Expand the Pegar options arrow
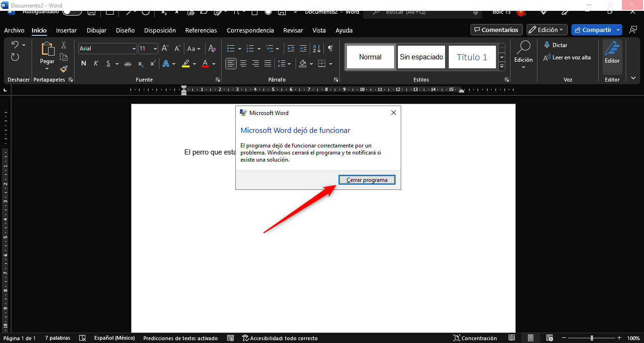This screenshot has height=343, width=644. pyautogui.click(x=47, y=69)
